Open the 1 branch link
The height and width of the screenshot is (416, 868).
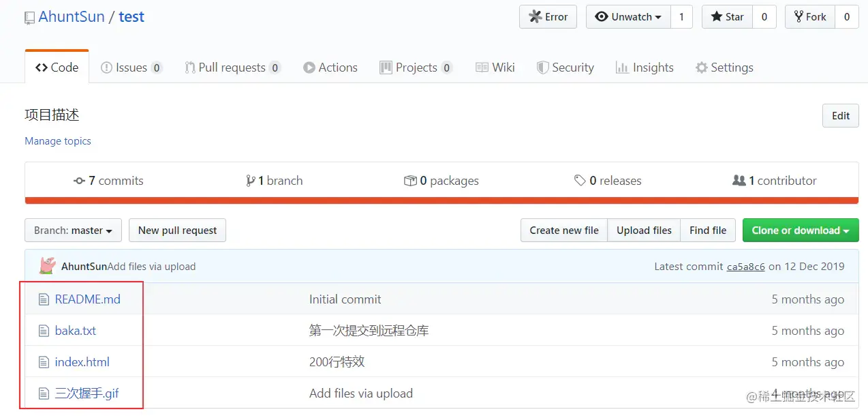pyautogui.click(x=275, y=181)
